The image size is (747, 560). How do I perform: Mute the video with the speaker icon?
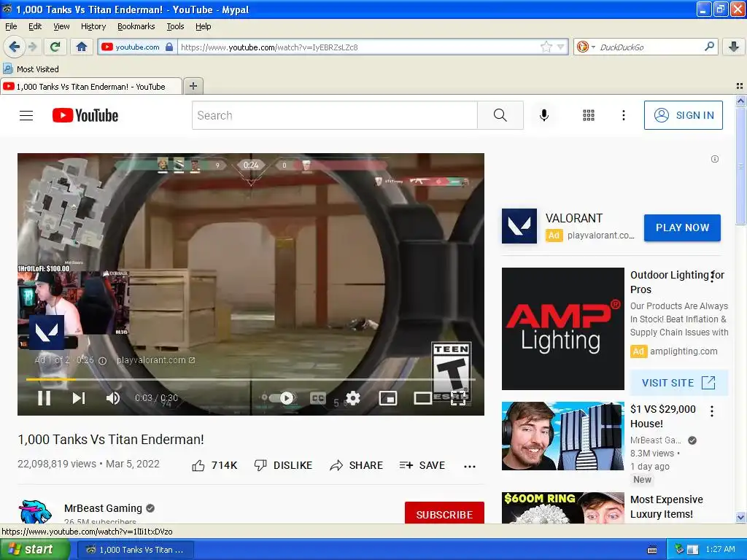click(113, 397)
